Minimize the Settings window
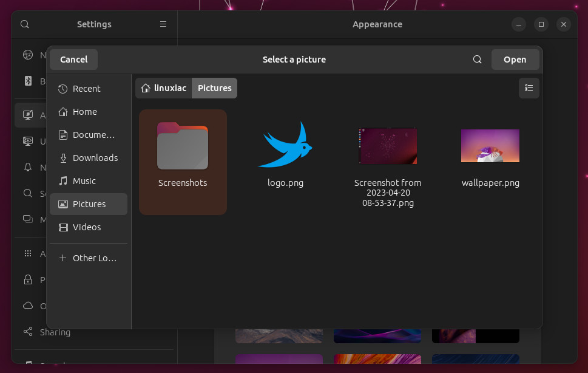This screenshot has height=373, width=588. pos(519,24)
